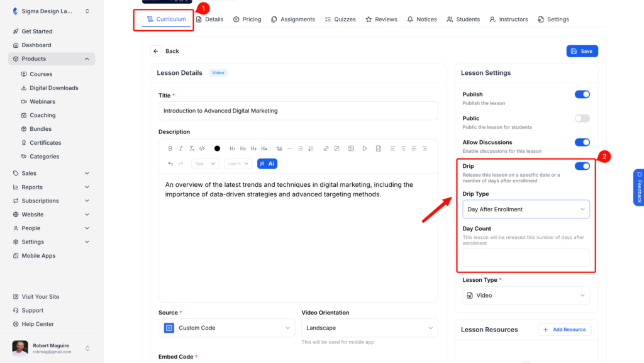Redo edit in description editor
The width and height of the screenshot is (644, 363).
[180, 164]
